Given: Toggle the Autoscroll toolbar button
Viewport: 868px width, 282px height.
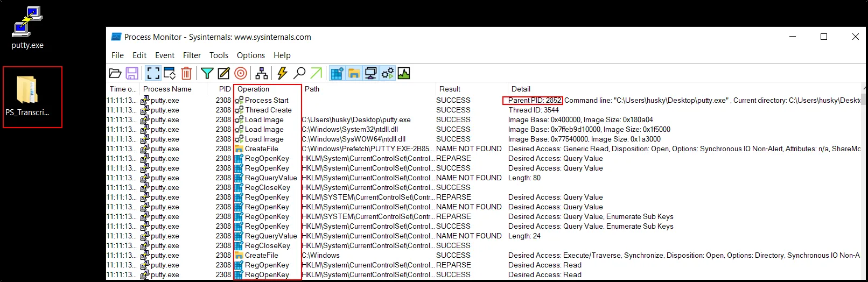Looking at the screenshot, I should (170, 73).
